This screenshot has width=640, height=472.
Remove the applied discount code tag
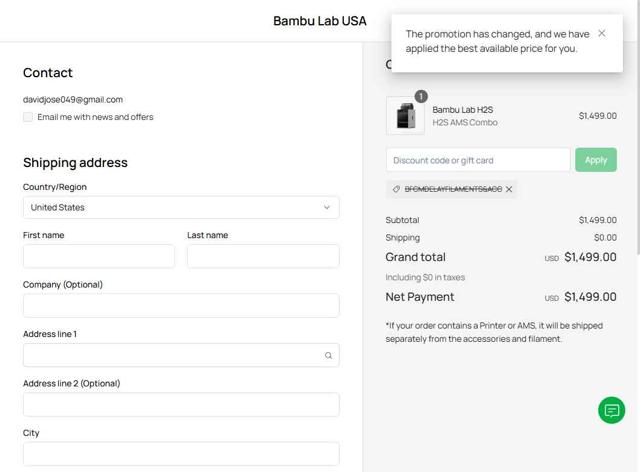[509, 189]
